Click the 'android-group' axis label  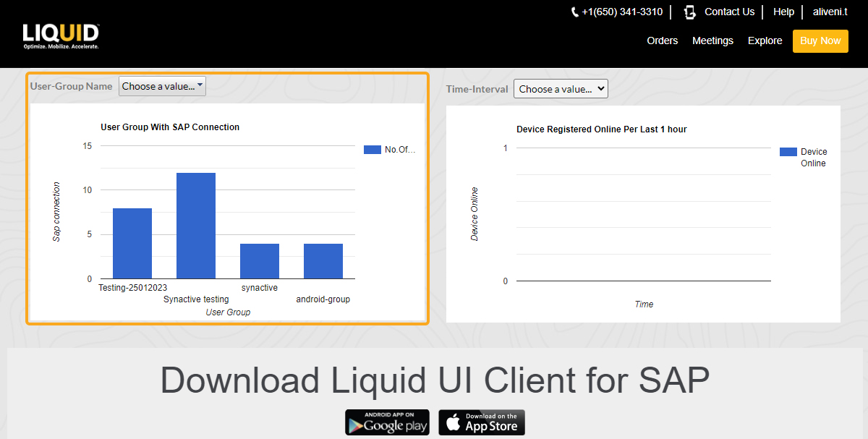(x=323, y=299)
